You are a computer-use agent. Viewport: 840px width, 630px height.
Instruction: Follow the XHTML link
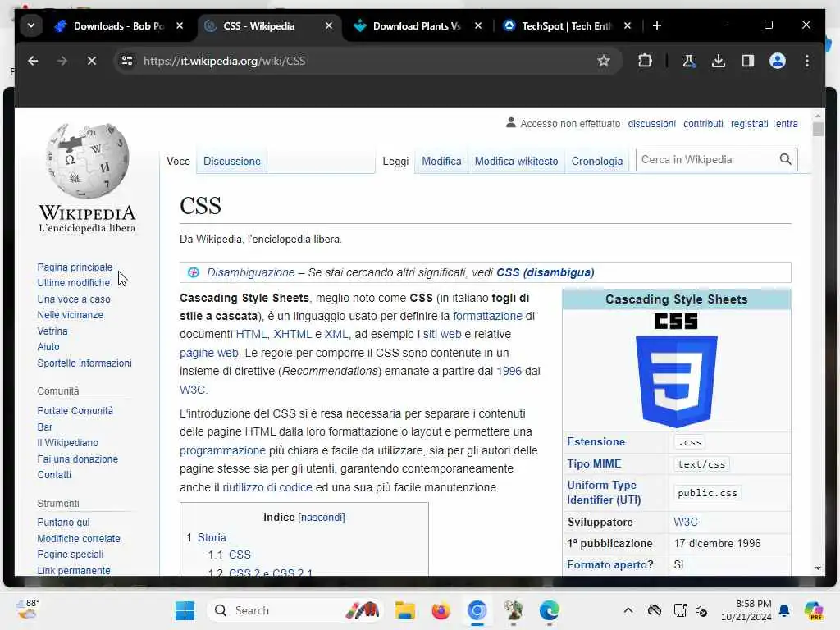[x=293, y=335]
